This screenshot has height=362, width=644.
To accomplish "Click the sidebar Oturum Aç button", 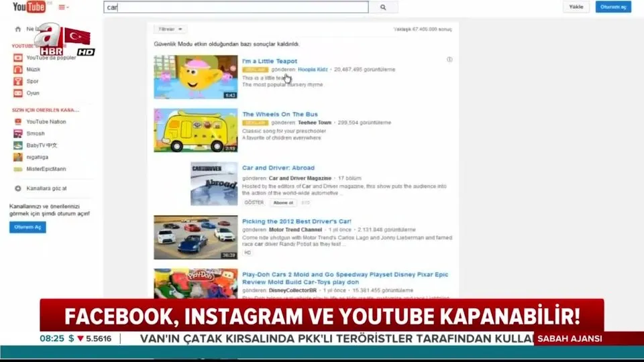I will [28, 227].
